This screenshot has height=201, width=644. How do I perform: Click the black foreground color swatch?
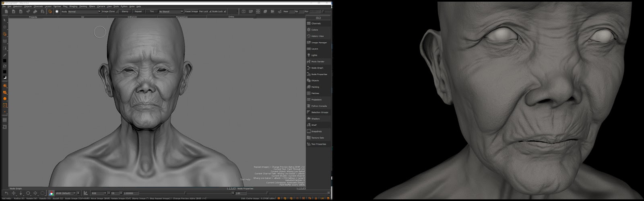(5, 60)
